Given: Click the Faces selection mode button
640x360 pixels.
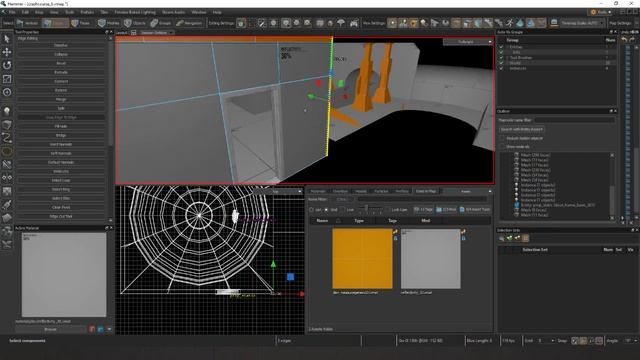Looking at the screenshot, I should click(81, 23).
